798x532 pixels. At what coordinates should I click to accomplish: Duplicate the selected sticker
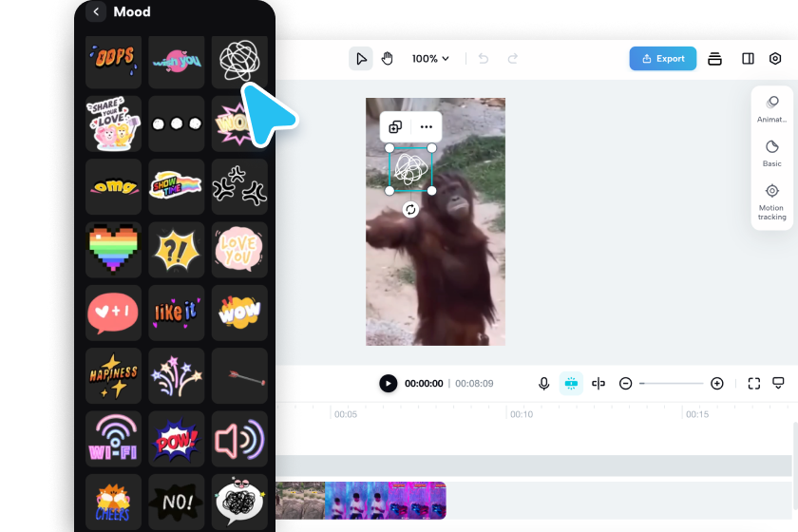[x=395, y=126]
